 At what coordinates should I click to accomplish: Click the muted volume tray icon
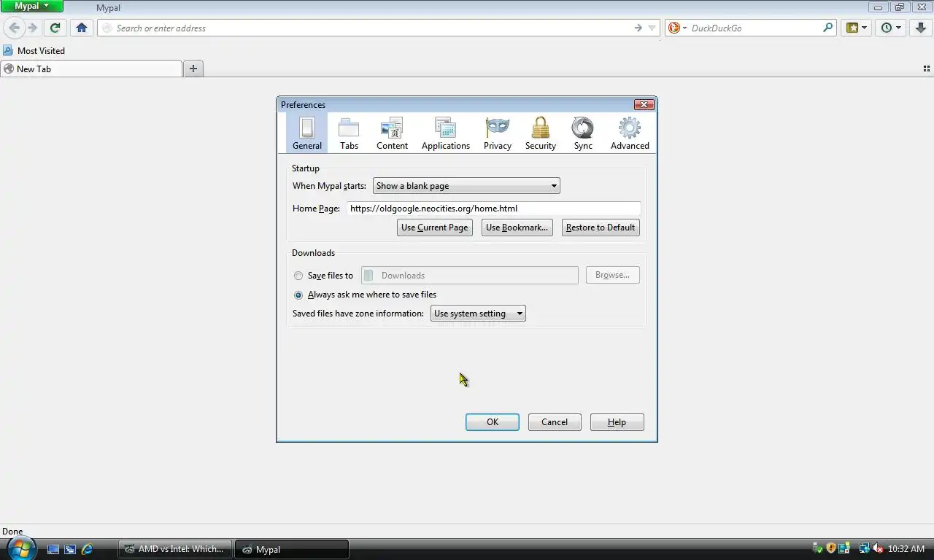(x=878, y=548)
